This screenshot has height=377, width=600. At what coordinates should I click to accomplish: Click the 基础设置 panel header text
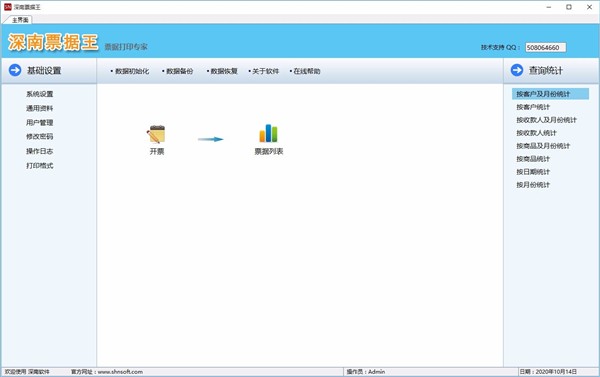[x=44, y=70]
